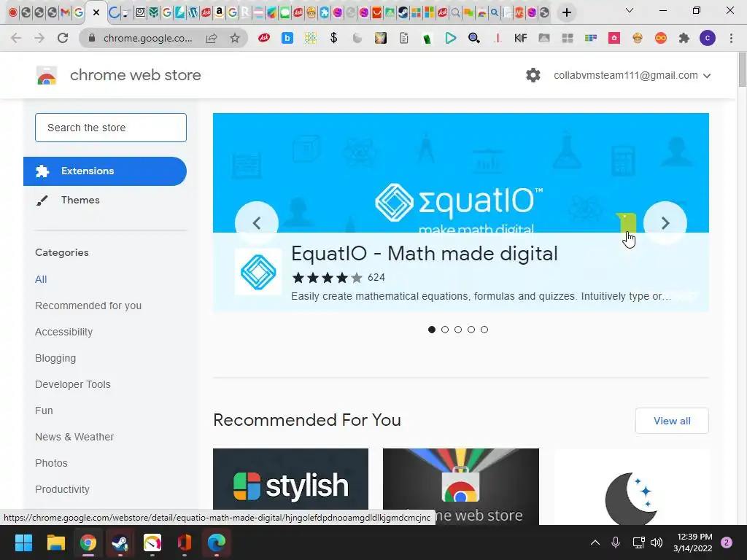Select the fourth carousel dot

point(471,330)
